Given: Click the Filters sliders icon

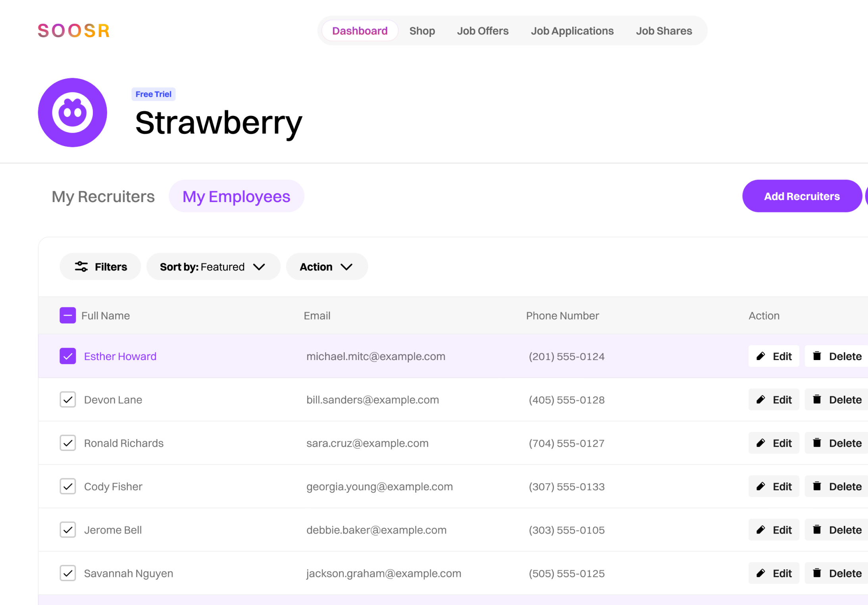Looking at the screenshot, I should (81, 267).
